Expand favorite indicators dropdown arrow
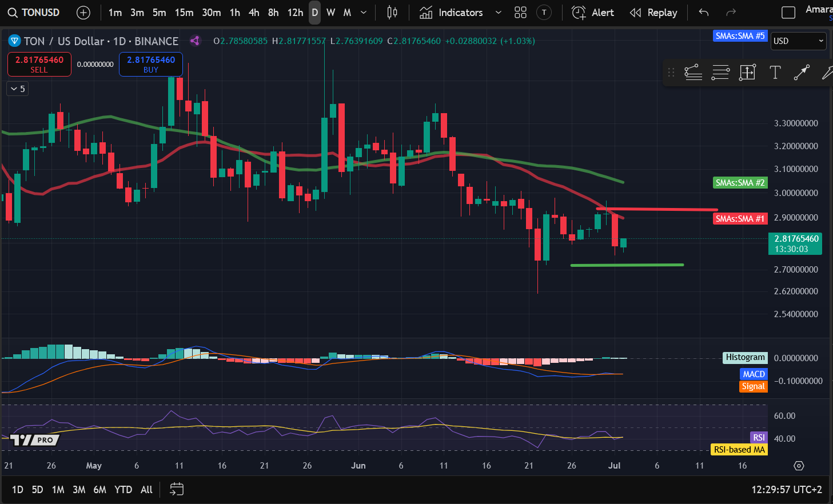This screenshot has height=504, width=833. [x=499, y=13]
